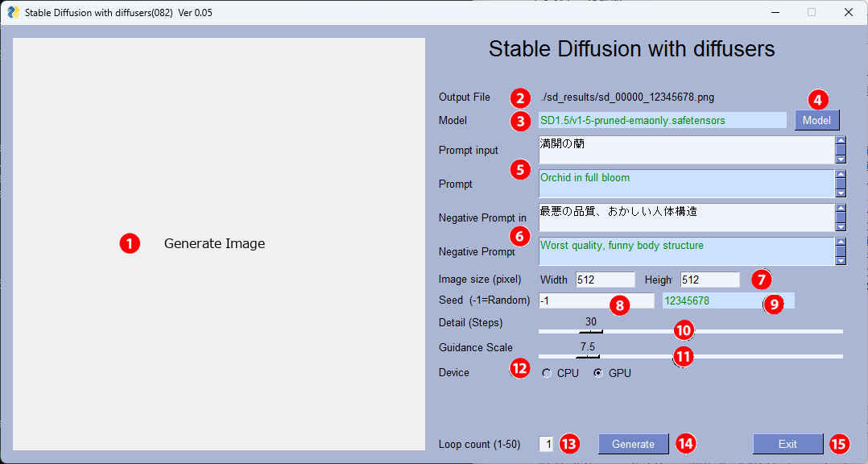
Task: Focus the Width input field
Action: 605,280
